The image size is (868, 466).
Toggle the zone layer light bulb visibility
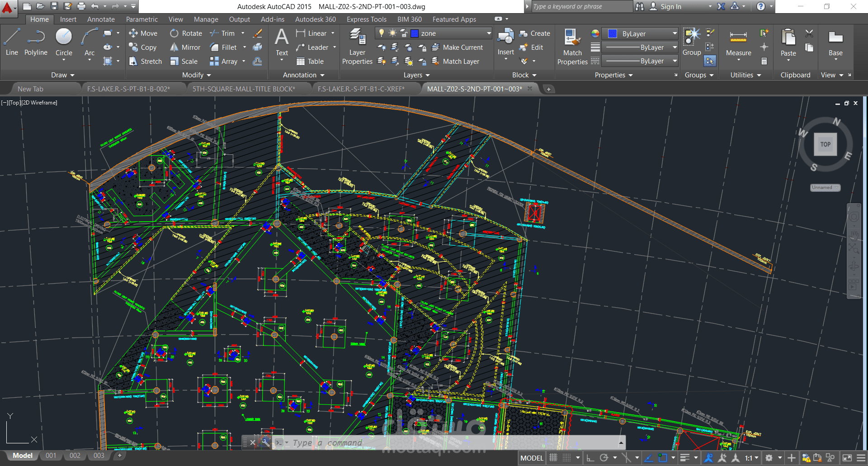pyautogui.click(x=382, y=33)
